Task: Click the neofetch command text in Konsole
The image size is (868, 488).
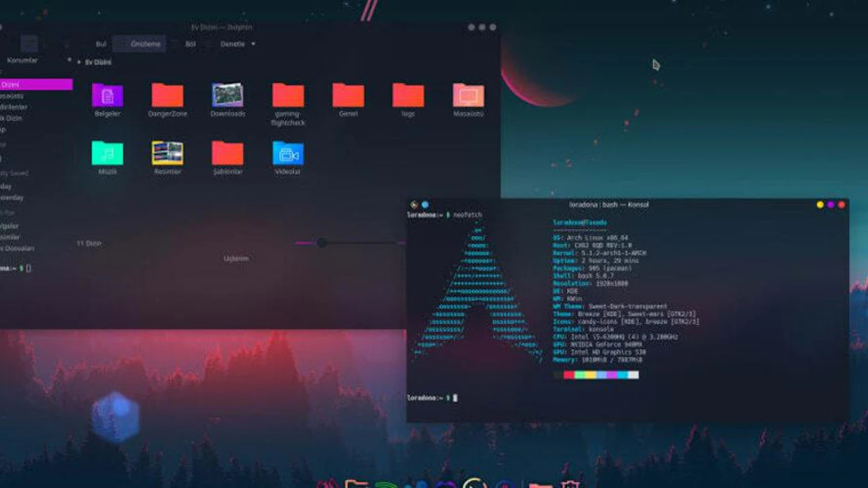Action: 468,215
